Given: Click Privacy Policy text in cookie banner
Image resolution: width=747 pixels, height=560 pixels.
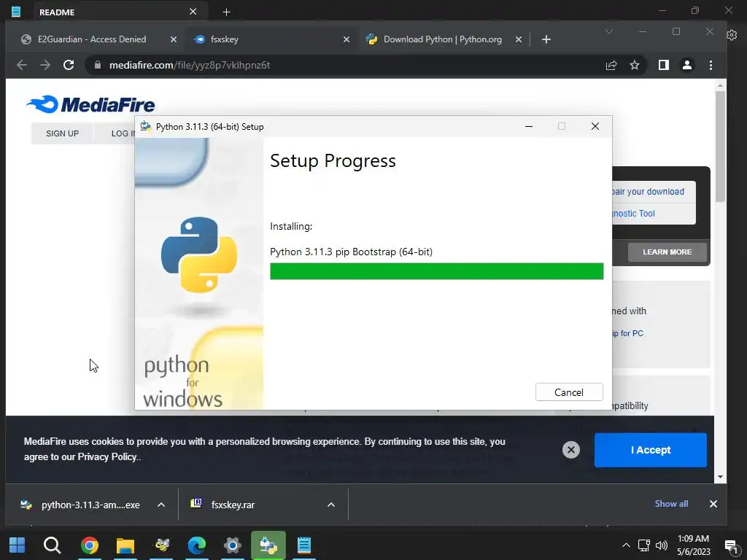Looking at the screenshot, I should [108, 456].
